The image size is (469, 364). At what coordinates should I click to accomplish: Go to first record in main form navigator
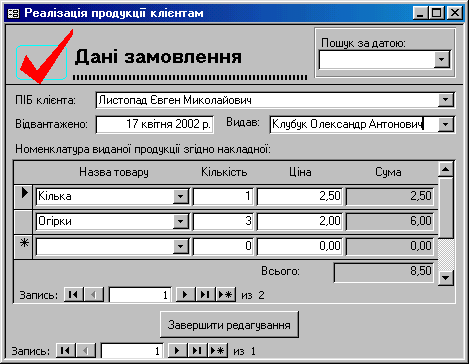pos(65,351)
